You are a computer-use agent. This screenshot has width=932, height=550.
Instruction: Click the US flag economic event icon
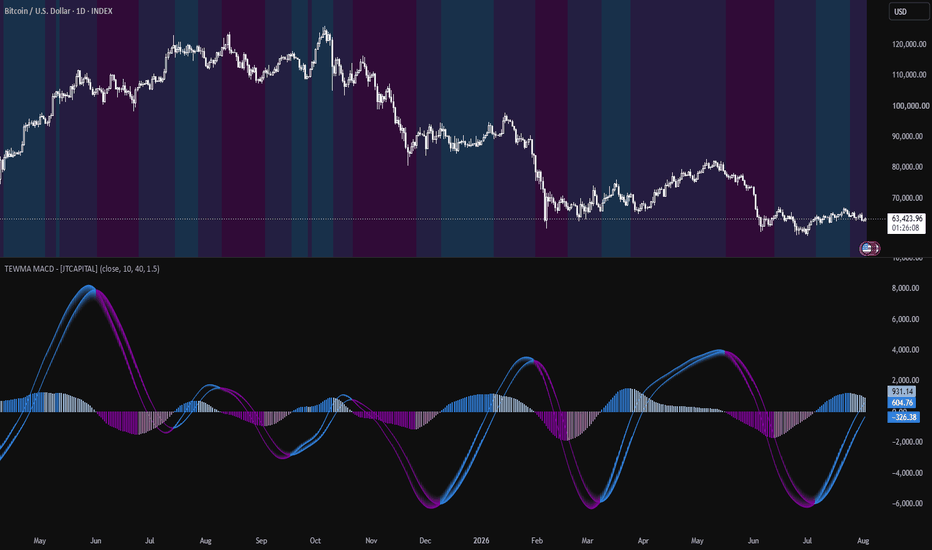click(x=867, y=249)
